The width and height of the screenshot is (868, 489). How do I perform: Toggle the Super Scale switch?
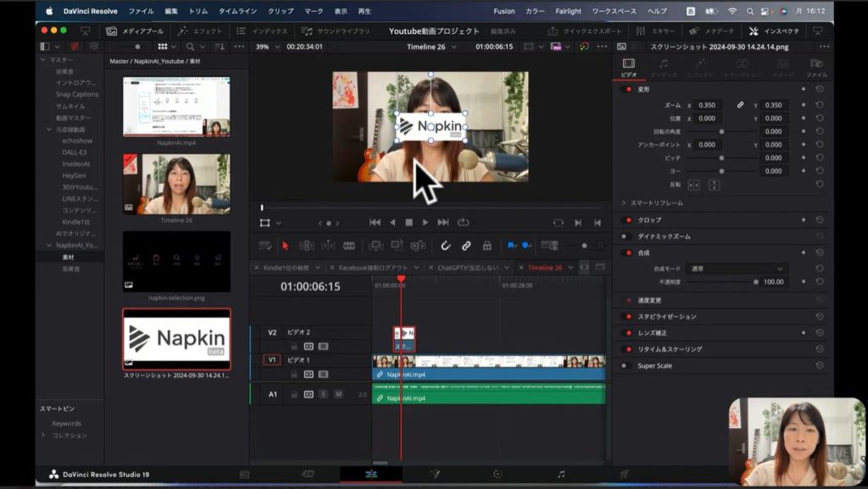pyautogui.click(x=626, y=365)
